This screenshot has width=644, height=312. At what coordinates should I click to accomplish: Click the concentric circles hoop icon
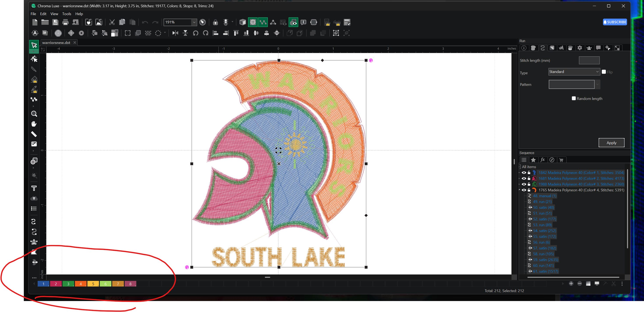coord(58,33)
